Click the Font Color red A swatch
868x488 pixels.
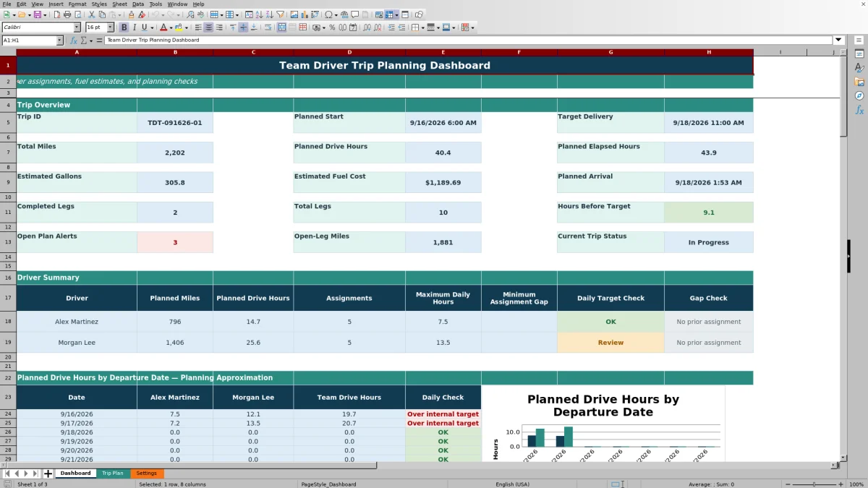tap(163, 27)
